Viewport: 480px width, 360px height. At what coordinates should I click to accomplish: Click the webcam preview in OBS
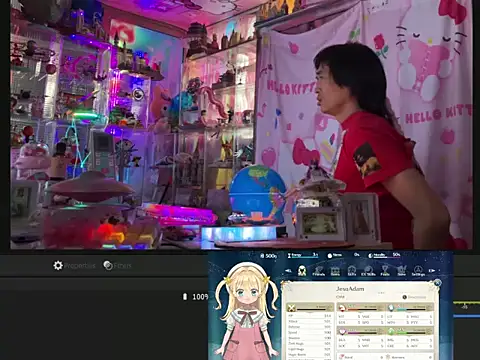pyautogui.click(x=241, y=125)
